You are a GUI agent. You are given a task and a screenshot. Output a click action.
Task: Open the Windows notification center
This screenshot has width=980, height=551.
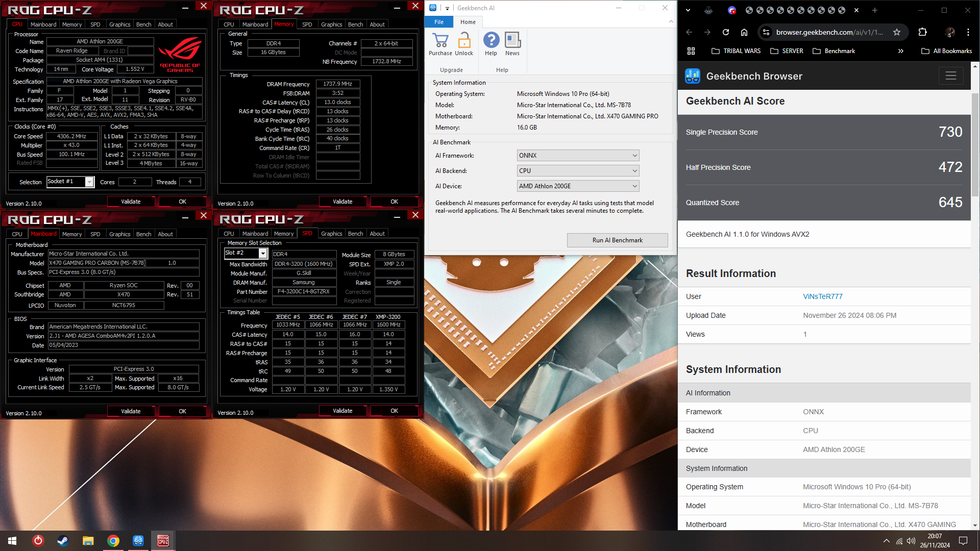pyautogui.click(x=963, y=541)
